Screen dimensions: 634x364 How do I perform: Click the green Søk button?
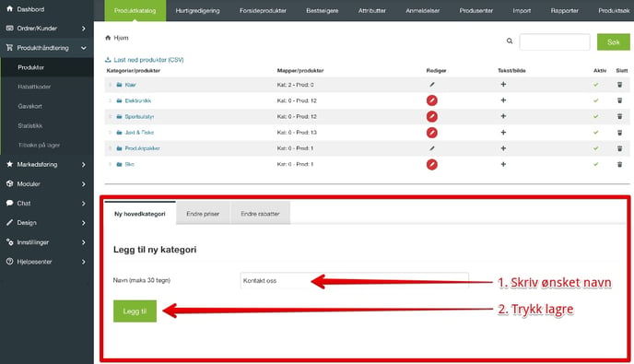(x=614, y=41)
